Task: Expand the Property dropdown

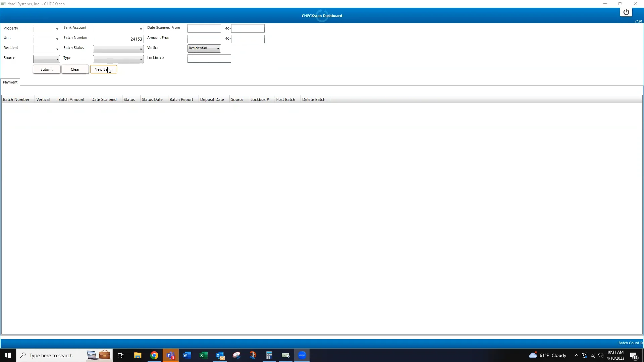Action: click(x=57, y=29)
